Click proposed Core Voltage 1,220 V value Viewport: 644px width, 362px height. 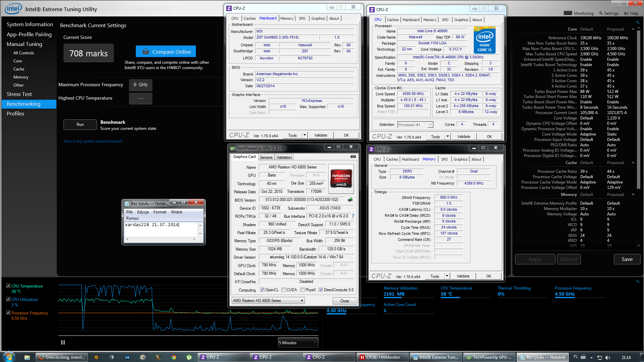pos(613,118)
